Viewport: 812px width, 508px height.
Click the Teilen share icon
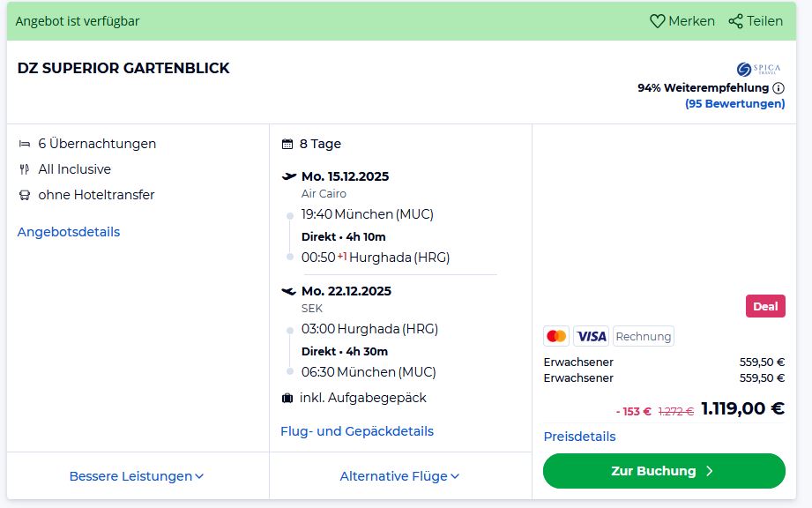point(735,21)
